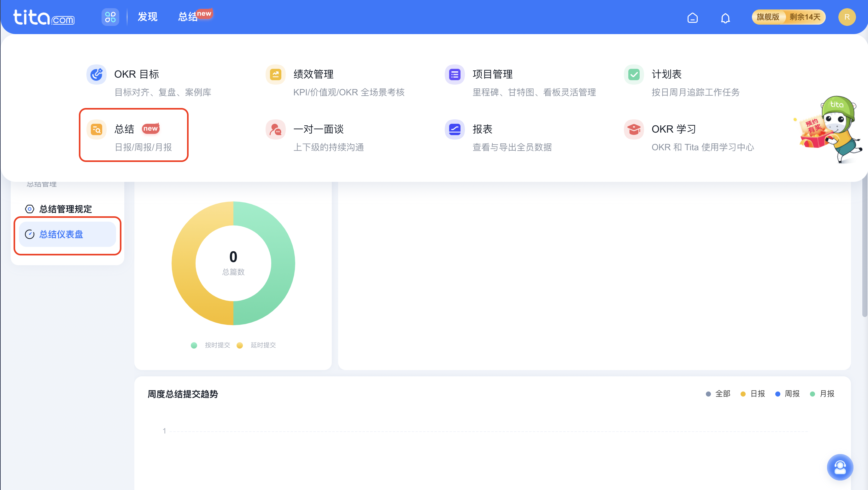Click the 绩效管理 icon
The height and width of the screenshot is (490, 868).
click(275, 74)
